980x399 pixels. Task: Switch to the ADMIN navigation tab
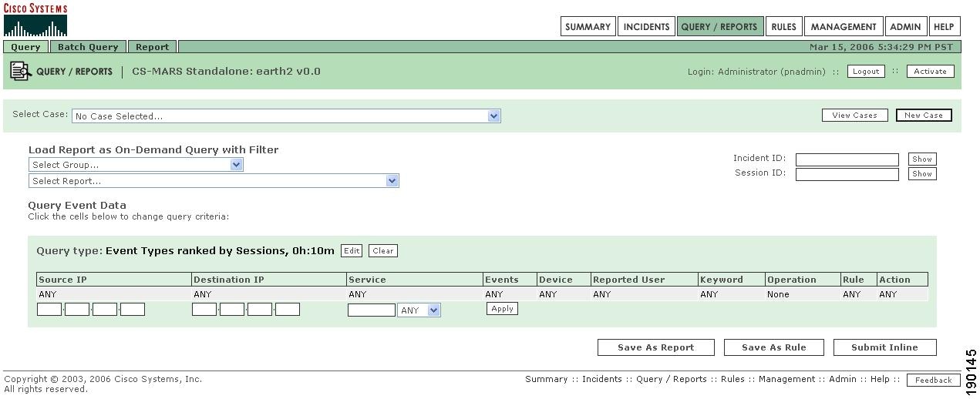(905, 27)
